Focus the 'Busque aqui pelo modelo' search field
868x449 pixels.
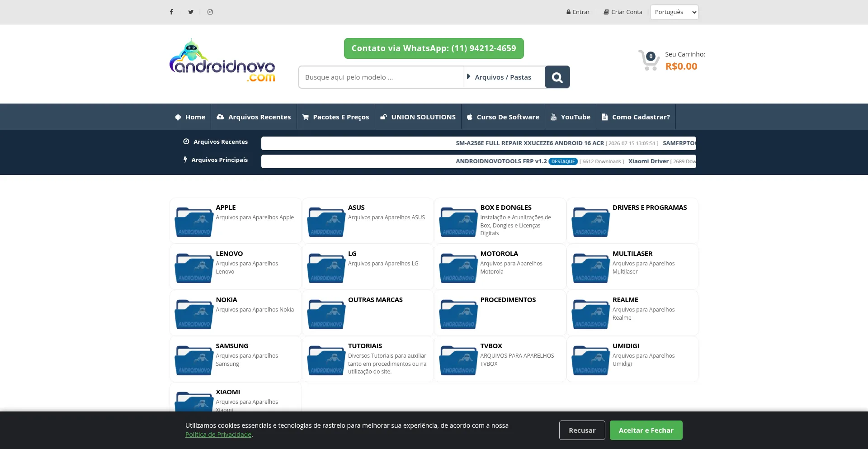point(381,77)
